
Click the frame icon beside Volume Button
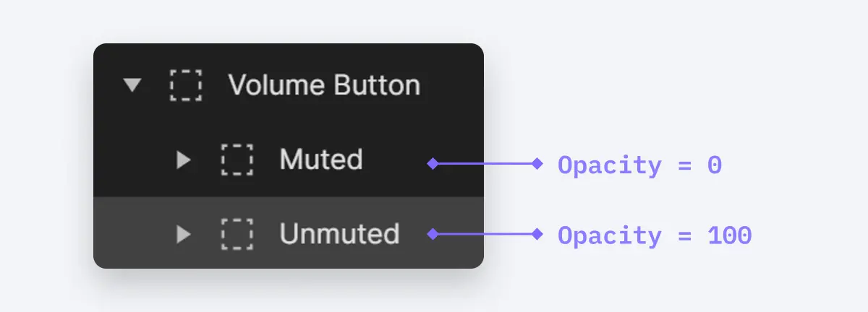pyautogui.click(x=186, y=85)
